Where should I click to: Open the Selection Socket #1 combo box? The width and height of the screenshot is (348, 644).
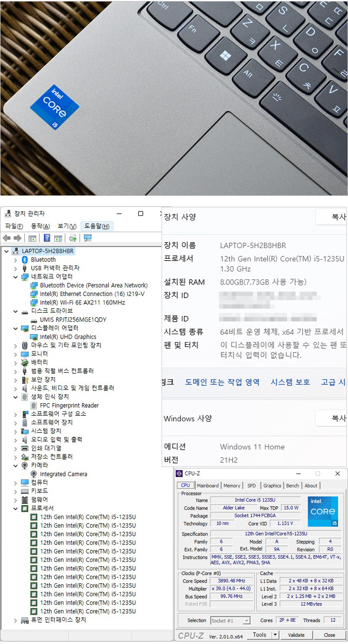pos(230,621)
